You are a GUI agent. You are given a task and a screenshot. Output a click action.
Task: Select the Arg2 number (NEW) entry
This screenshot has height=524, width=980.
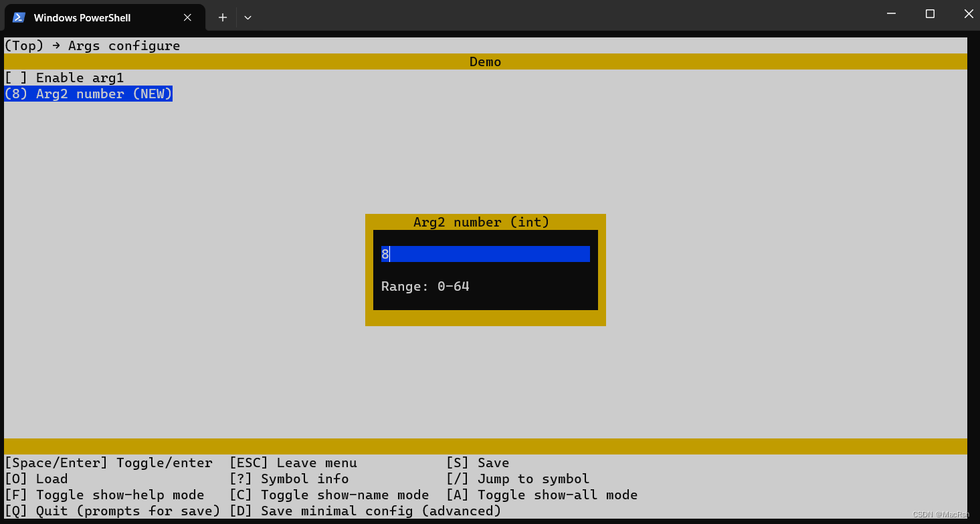tap(87, 94)
